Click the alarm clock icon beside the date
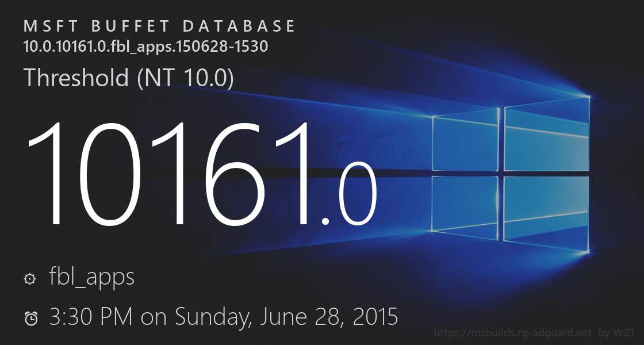This screenshot has width=644, height=345. tap(31, 319)
